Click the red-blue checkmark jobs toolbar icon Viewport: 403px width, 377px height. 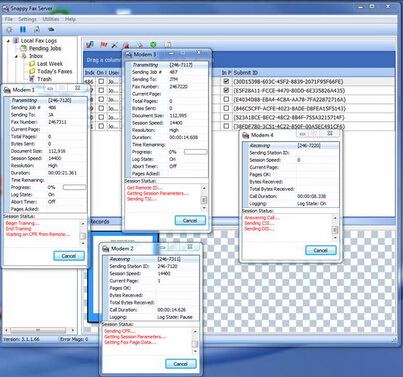click(x=89, y=44)
